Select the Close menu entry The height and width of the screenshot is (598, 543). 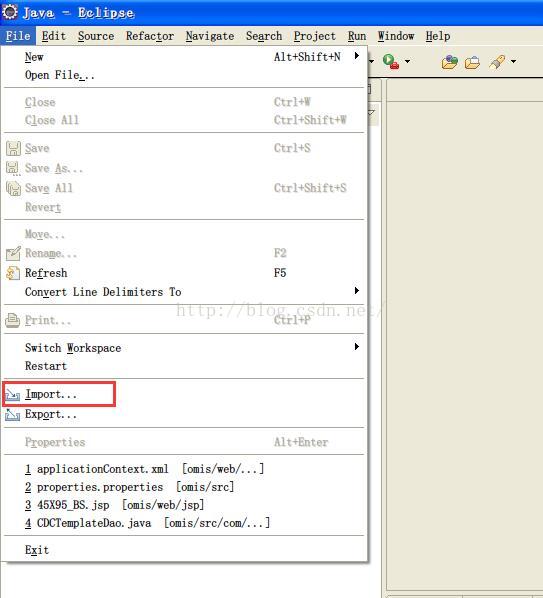184,102
